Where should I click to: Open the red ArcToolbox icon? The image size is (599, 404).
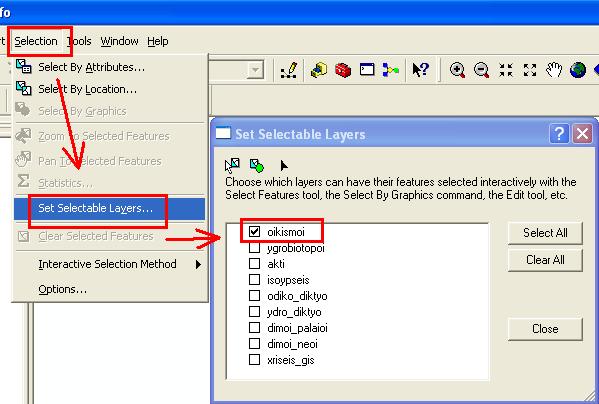coord(343,70)
